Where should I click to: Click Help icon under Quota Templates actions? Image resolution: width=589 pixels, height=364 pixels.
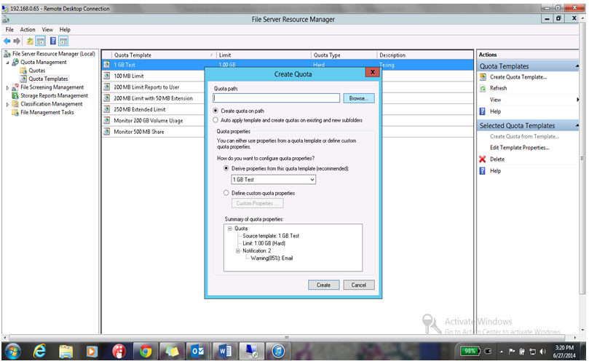tap(483, 111)
